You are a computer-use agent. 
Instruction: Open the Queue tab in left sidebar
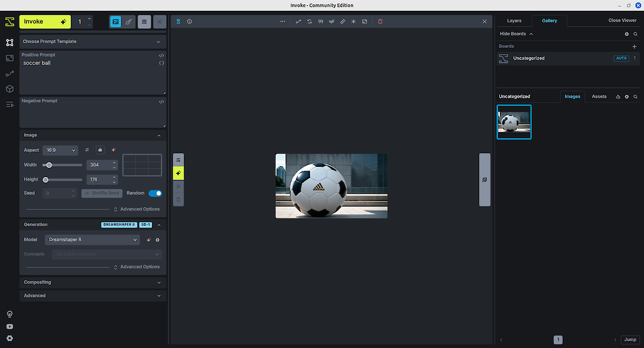coord(10,104)
